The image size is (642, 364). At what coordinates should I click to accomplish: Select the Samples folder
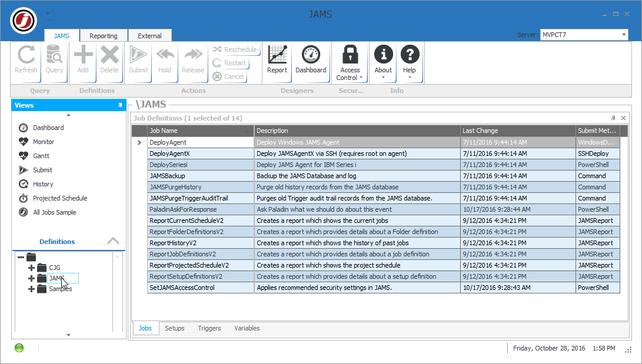pos(60,289)
